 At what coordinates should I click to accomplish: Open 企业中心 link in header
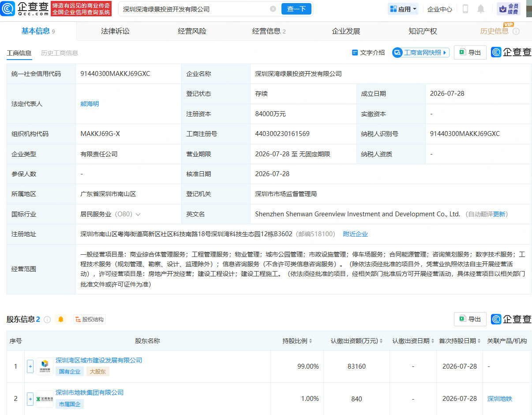[440, 9]
